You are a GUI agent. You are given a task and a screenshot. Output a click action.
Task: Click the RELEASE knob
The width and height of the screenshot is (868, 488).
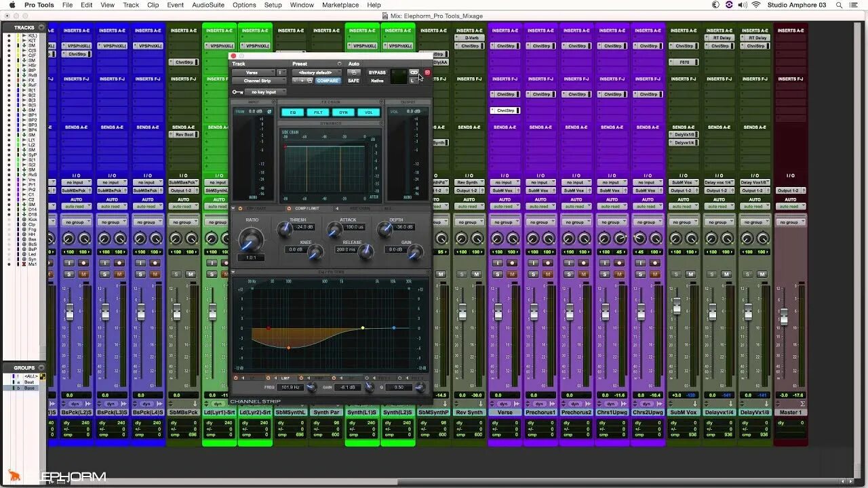[x=366, y=252]
